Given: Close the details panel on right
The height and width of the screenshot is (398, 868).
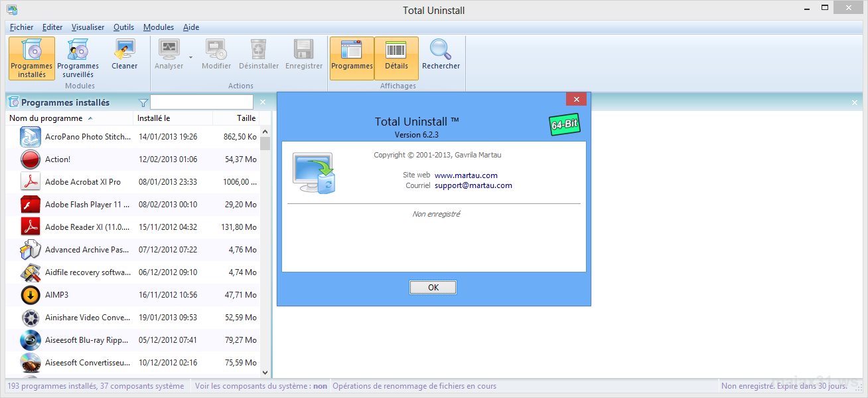Looking at the screenshot, I should click(855, 102).
